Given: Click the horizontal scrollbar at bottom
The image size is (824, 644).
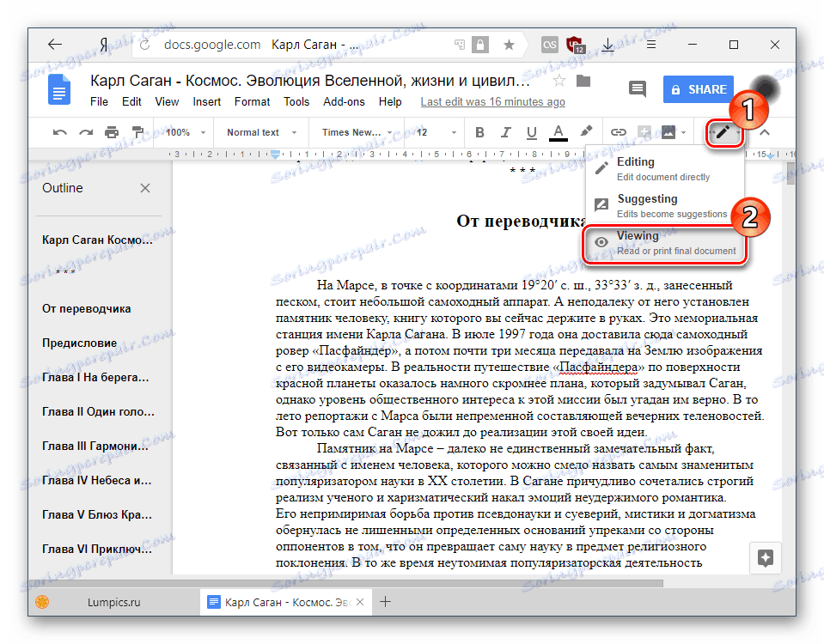Looking at the screenshot, I should pos(347,584).
